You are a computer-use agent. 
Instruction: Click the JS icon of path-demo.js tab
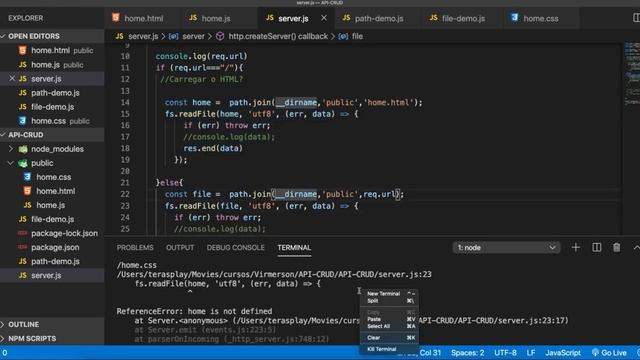[346, 18]
